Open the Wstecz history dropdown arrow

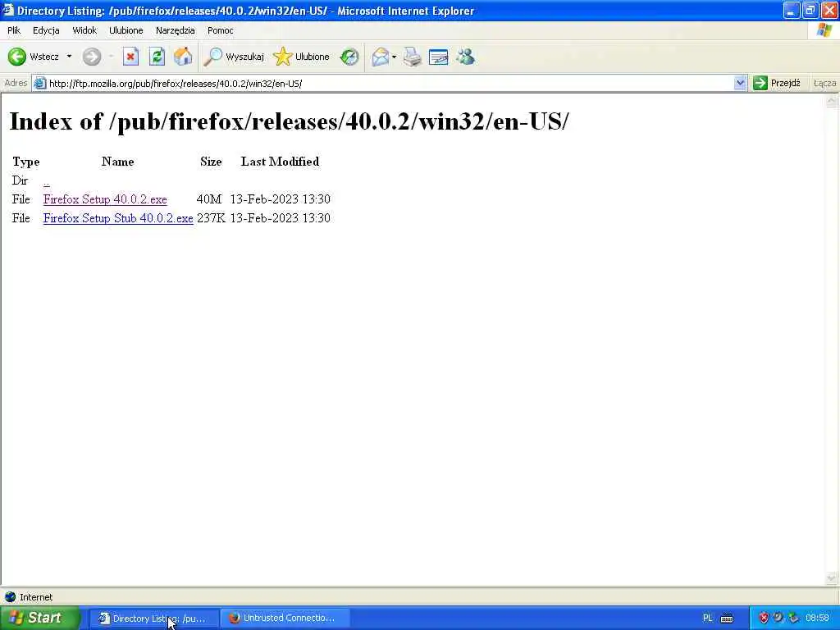coord(69,57)
